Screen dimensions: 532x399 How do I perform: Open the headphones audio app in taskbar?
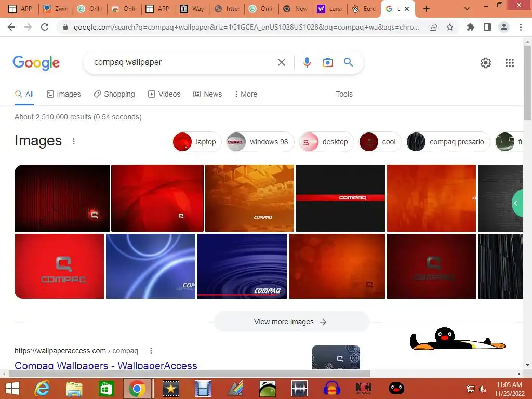332,389
